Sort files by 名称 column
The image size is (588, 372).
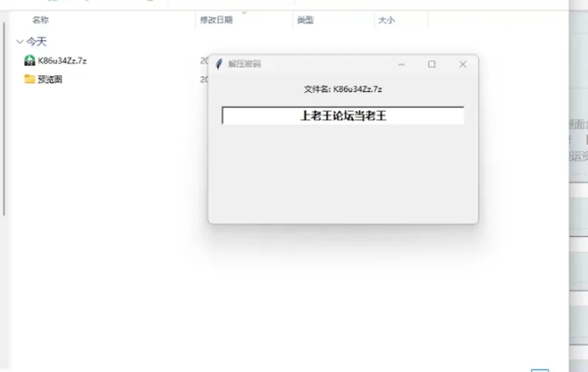(x=40, y=20)
